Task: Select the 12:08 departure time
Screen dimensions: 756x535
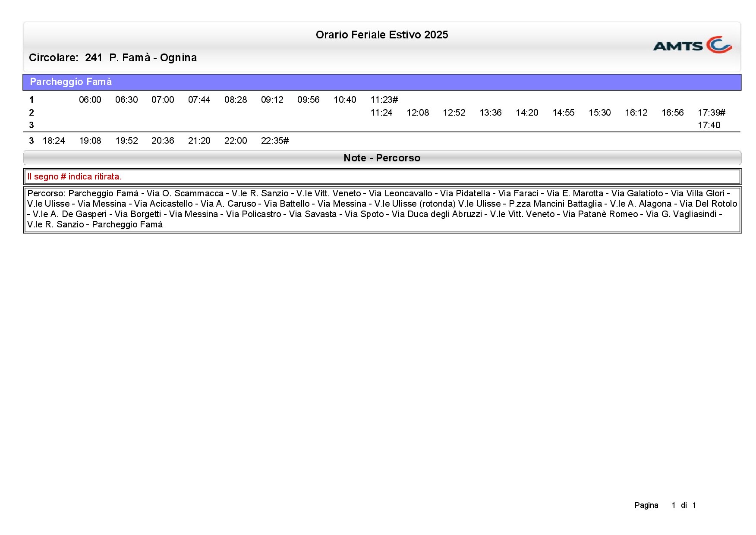Action: click(x=418, y=113)
